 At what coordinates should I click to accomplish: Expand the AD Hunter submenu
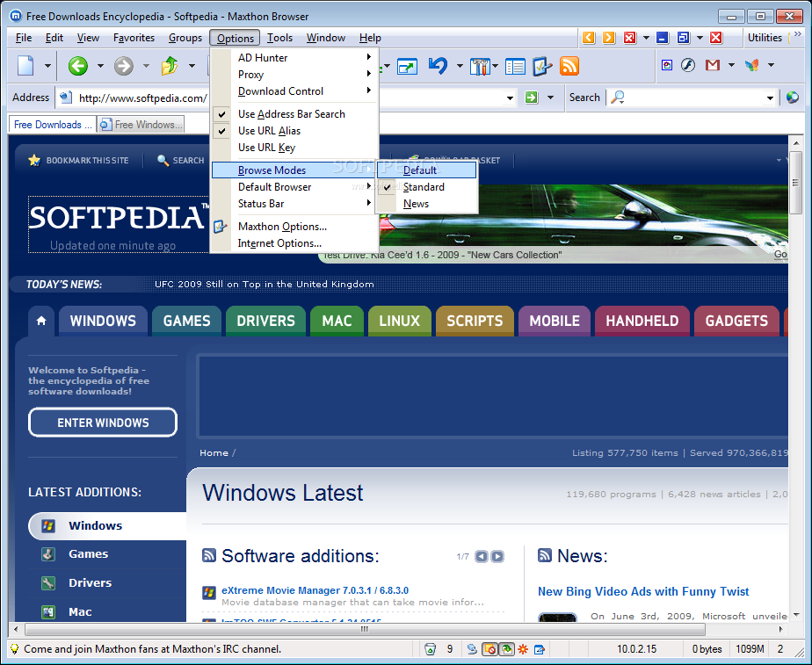tap(295, 57)
